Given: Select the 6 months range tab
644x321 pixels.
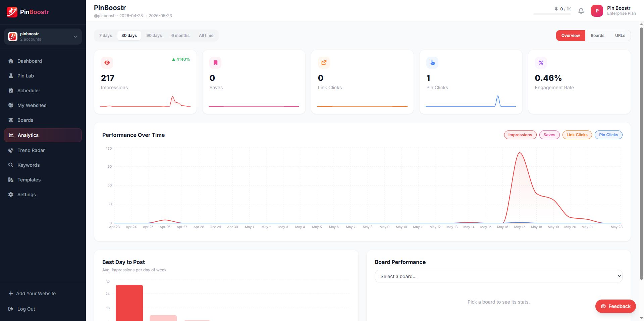Looking at the screenshot, I should pyautogui.click(x=180, y=36).
